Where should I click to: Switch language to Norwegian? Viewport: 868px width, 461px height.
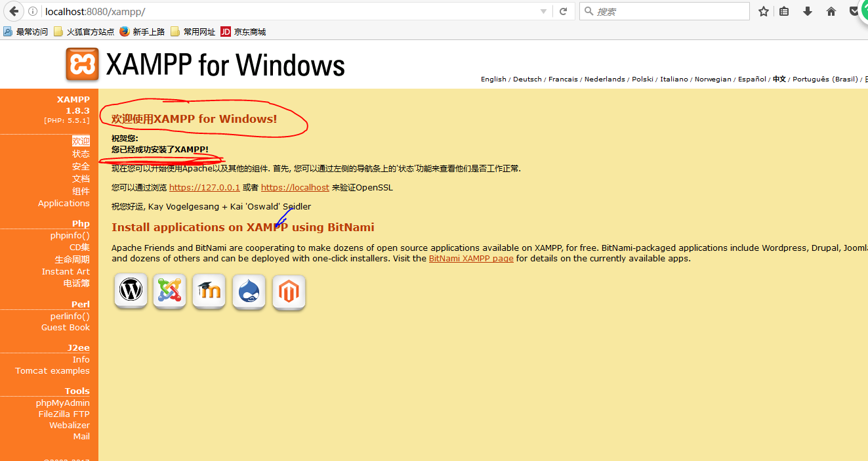click(x=713, y=79)
